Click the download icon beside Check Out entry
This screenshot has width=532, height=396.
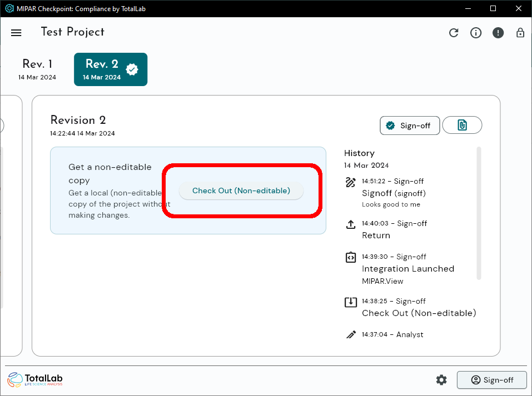click(350, 302)
